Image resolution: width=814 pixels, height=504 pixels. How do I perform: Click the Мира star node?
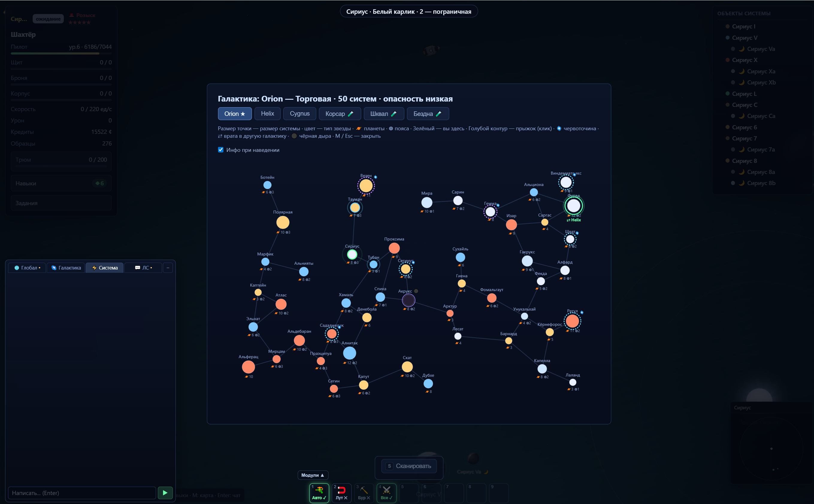click(x=427, y=202)
